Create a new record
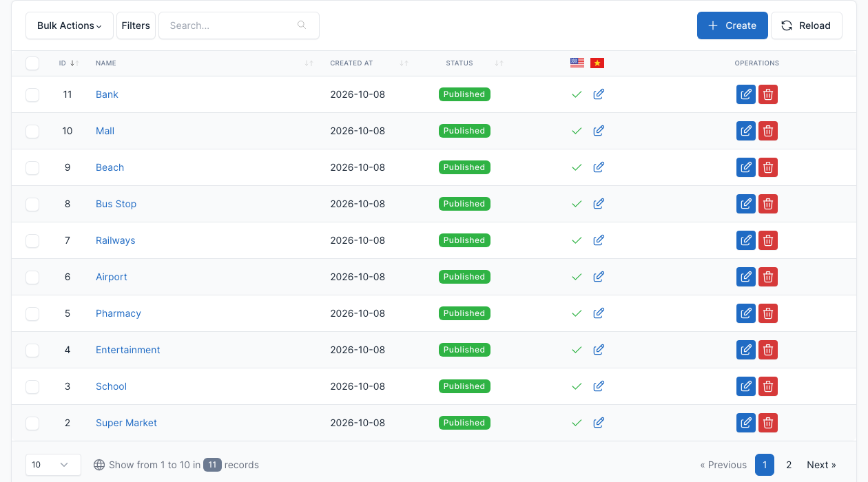Viewport: 868px width, 482px height. coord(732,25)
